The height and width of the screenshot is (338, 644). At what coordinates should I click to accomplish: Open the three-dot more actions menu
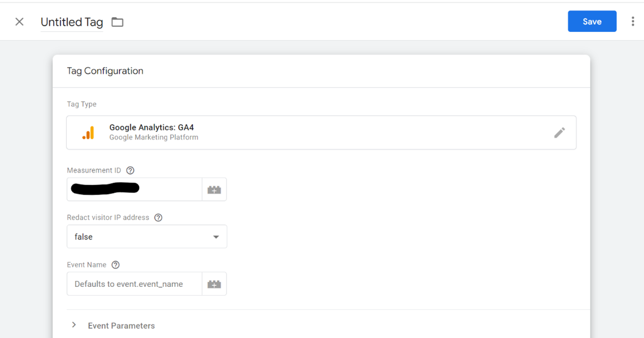(633, 21)
